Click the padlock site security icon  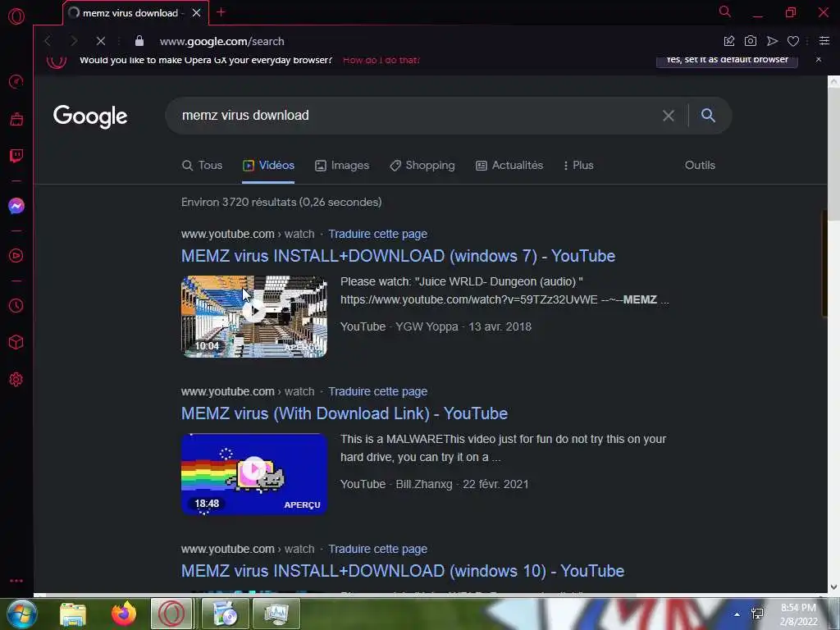[139, 41]
